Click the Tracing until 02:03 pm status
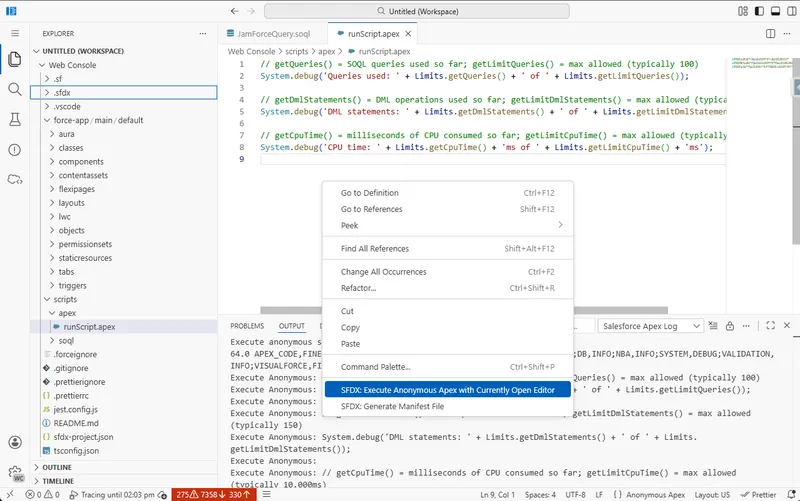The height and width of the screenshot is (501, 800). (118, 495)
